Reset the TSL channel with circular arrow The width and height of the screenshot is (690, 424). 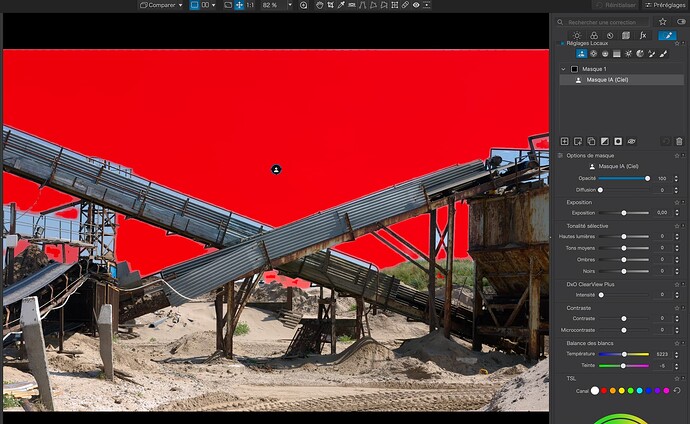677,390
